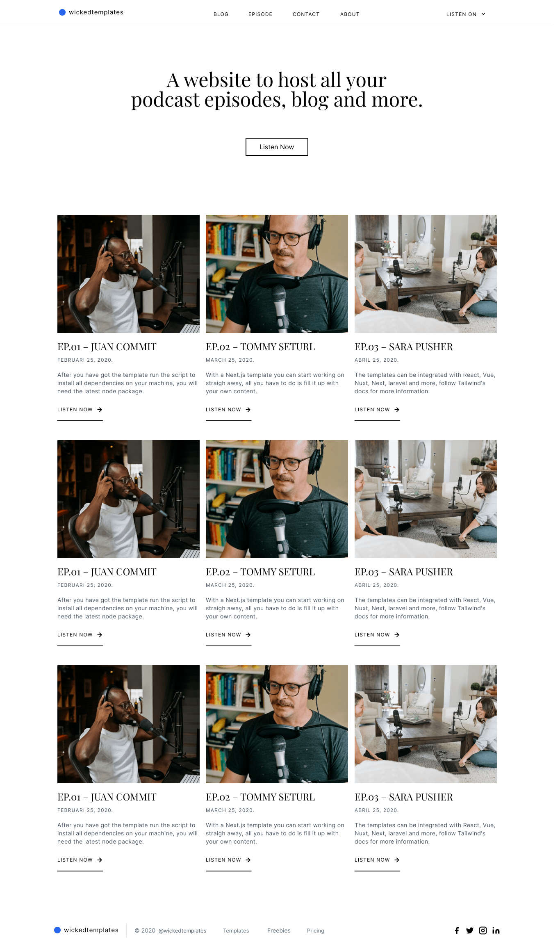Click the Listen Now hero button

coord(277,147)
